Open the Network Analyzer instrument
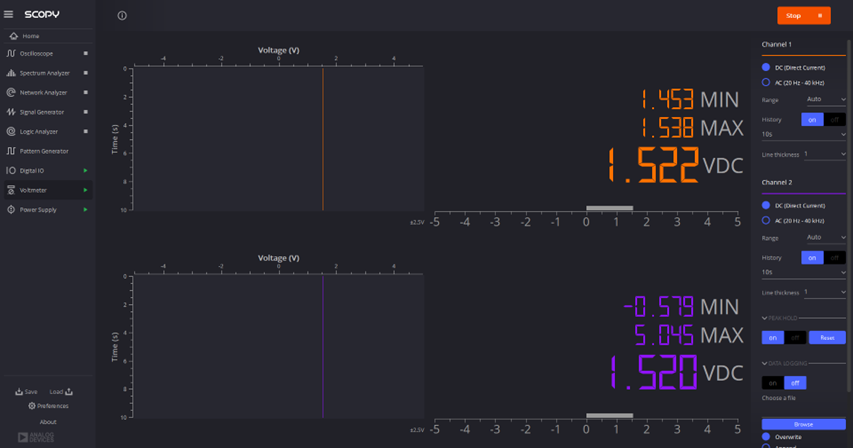The width and height of the screenshot is (853, 448). (44, 92)
